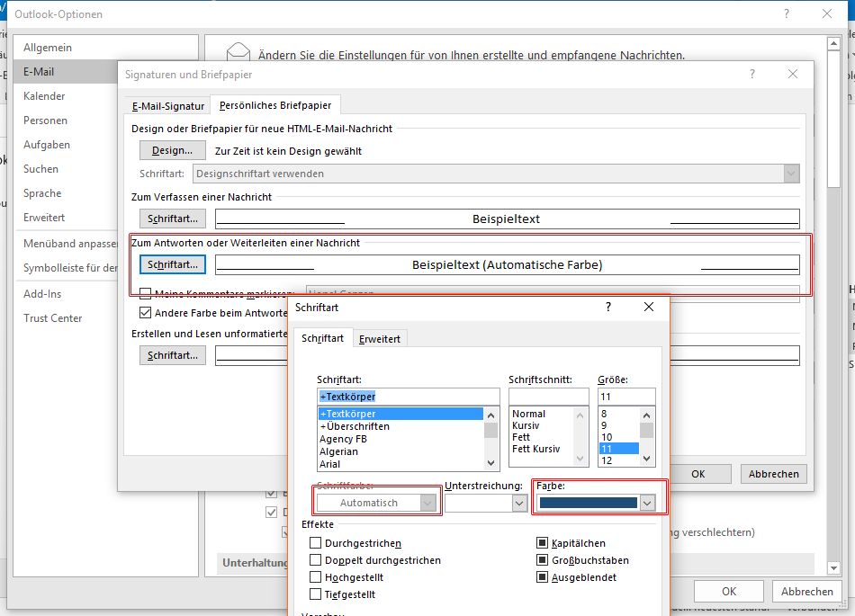The height and width of the screenshot is (616, 855).
Task: Click Schriftart button for composing a message
Action: (172, 219)
